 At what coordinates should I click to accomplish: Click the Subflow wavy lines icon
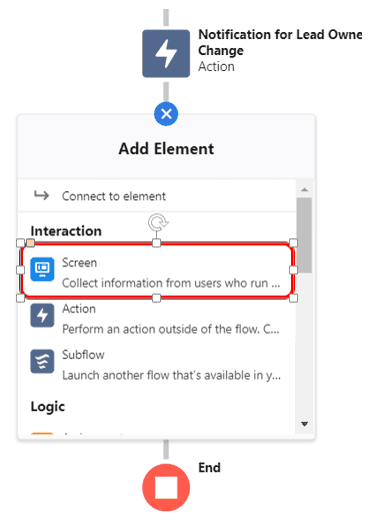click(x=42, y=361)
